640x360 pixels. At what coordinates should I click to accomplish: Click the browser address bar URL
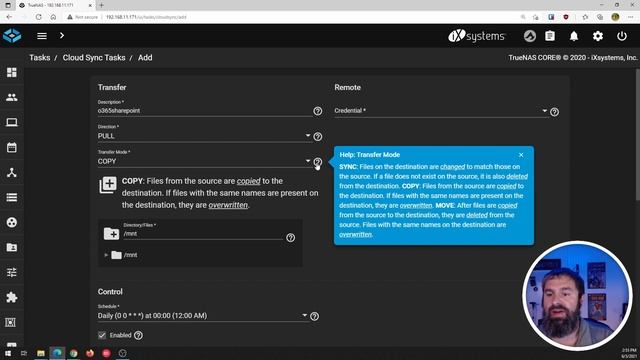146,17
